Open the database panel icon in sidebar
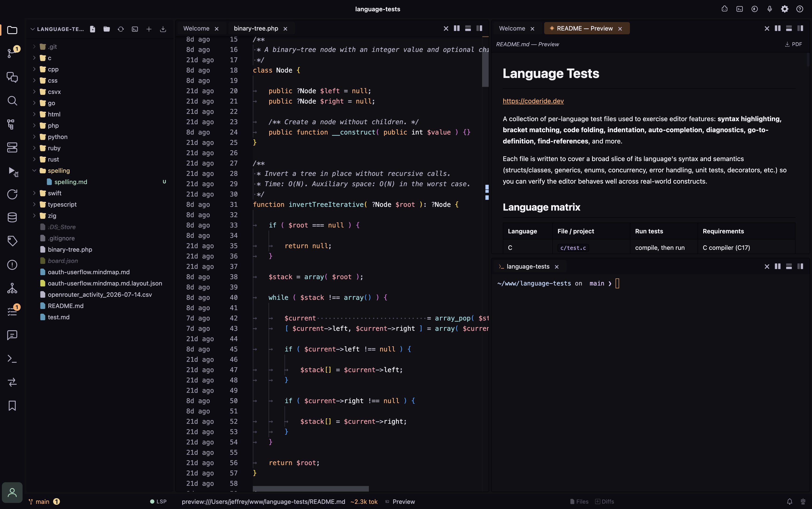812x509 pixels. click(x=12, y=217)
